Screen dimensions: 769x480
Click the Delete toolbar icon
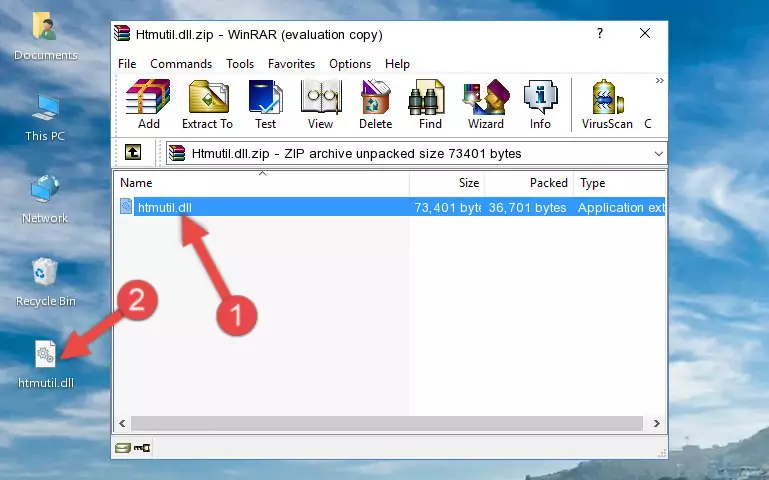tap(376, 104)
